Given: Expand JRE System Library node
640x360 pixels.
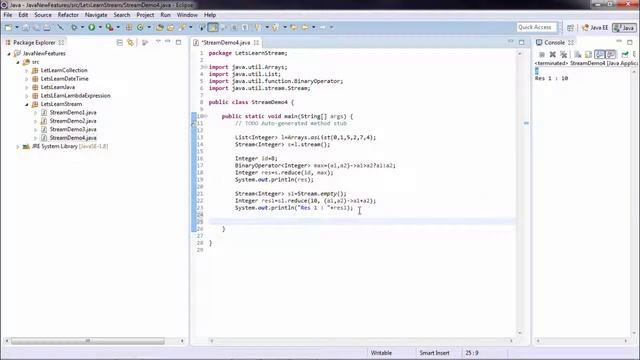Looking at the screenshot, I should (18, 147).
